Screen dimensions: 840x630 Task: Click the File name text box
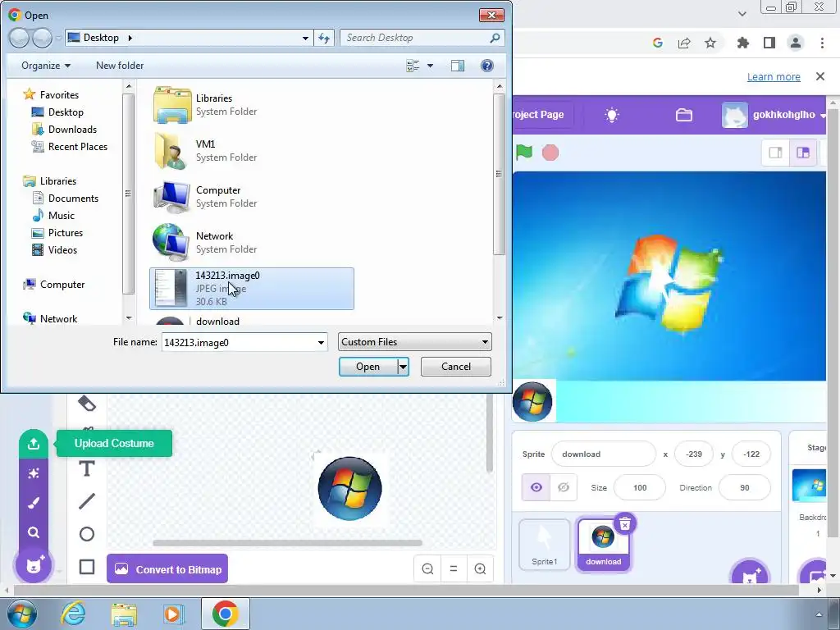pos(239,342)
